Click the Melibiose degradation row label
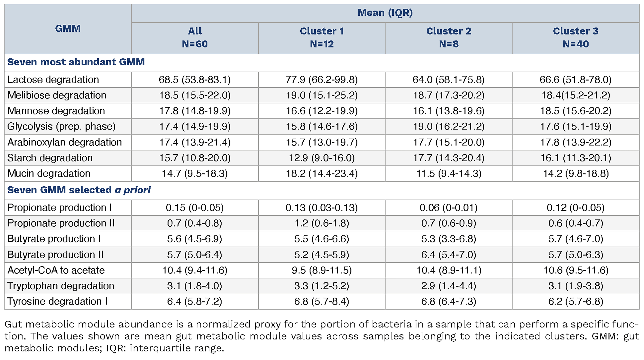This screenshot has width=644, height=360. [x=57, y=95]
